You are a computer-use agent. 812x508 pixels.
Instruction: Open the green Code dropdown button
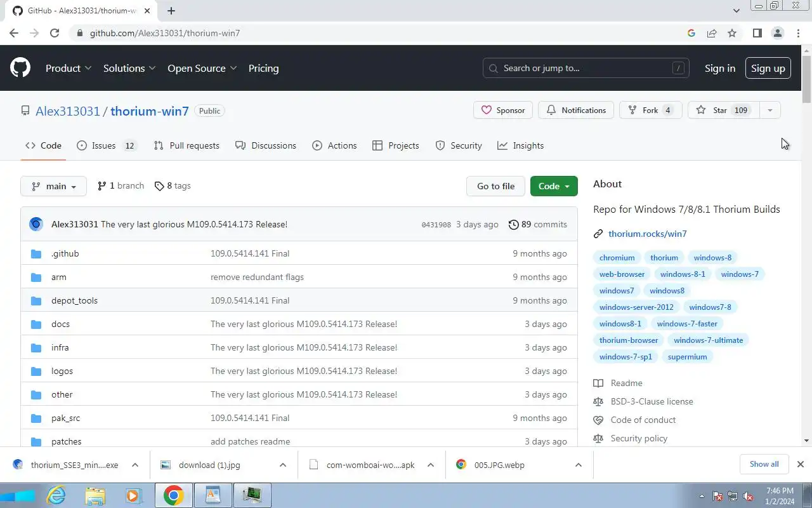[554, 186]
